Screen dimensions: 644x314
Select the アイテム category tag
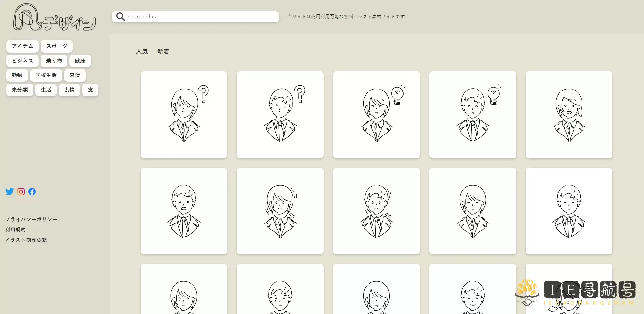point(22,46)
